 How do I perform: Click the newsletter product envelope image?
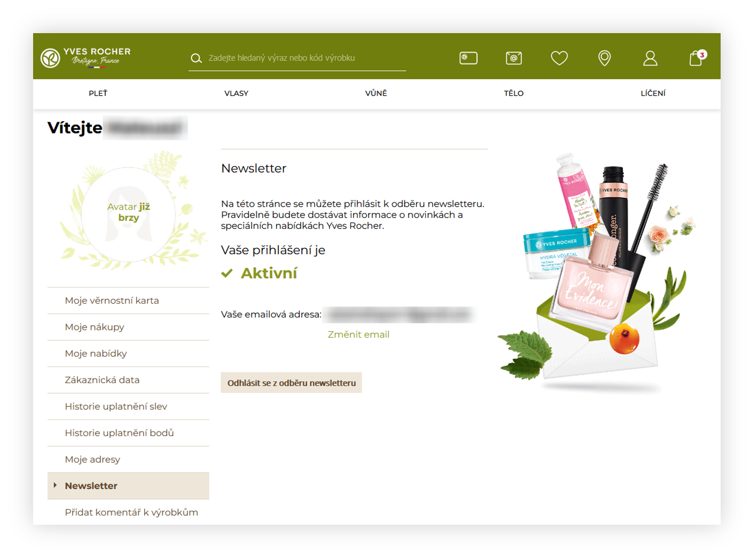pyautogui.click(x=596, y=273)
